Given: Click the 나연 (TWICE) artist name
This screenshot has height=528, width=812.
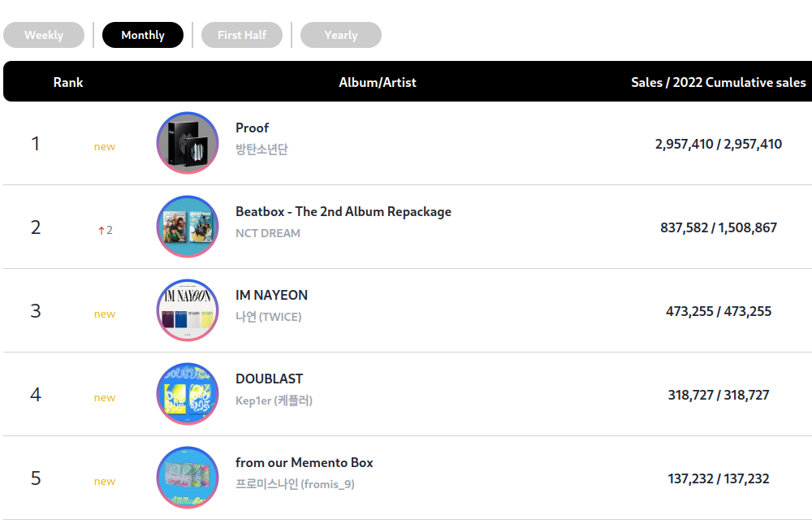Looking at the screenshot, I should 268,317.
